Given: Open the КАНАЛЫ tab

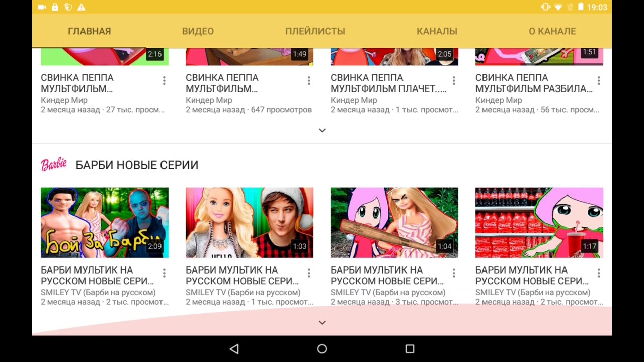Looking at the screenshot, I should point(437,31).
